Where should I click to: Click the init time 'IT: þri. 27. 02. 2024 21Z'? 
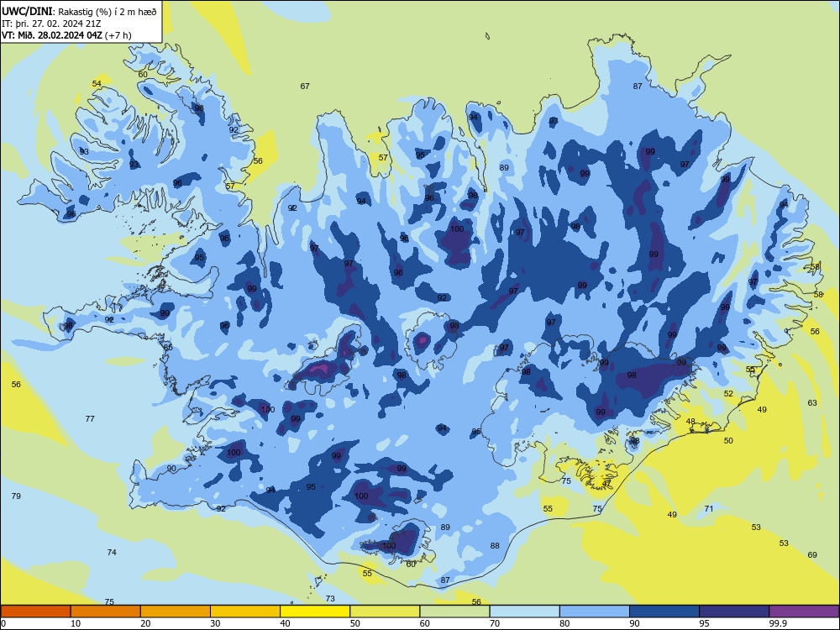(x=51, y=24)
